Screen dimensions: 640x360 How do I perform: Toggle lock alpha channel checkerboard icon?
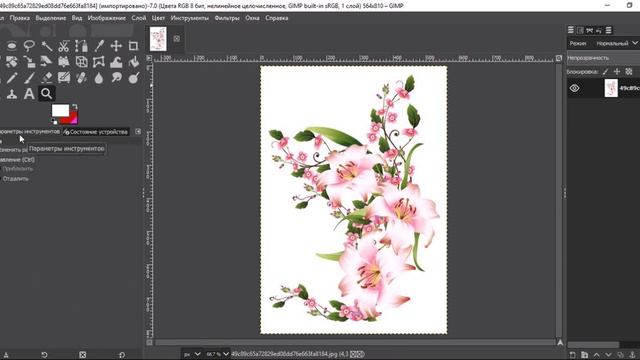tap(629, 71)
